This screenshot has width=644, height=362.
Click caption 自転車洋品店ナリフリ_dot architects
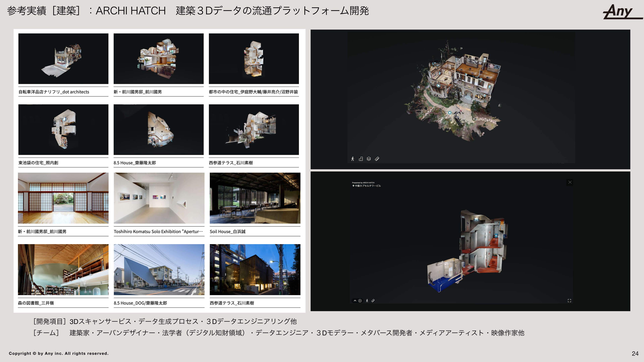click(54, 92)
